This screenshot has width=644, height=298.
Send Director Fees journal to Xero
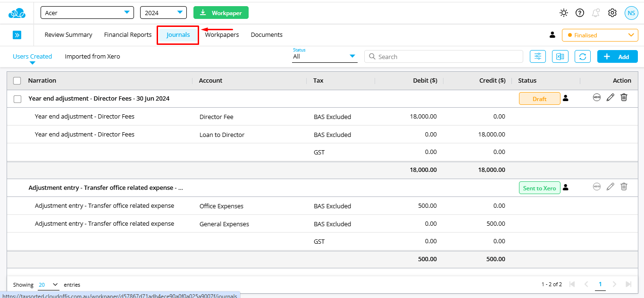tap(597, 98)
